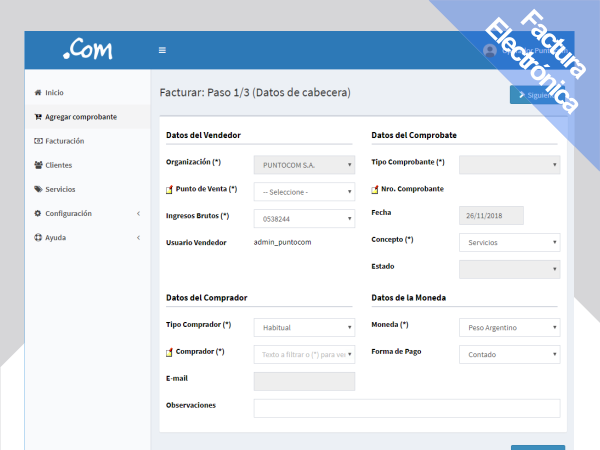Image resolution: width=600 pixels, height=450 pixels.
Task: Click the edit icon next to Nro. Comprobante
Action: 375,189
